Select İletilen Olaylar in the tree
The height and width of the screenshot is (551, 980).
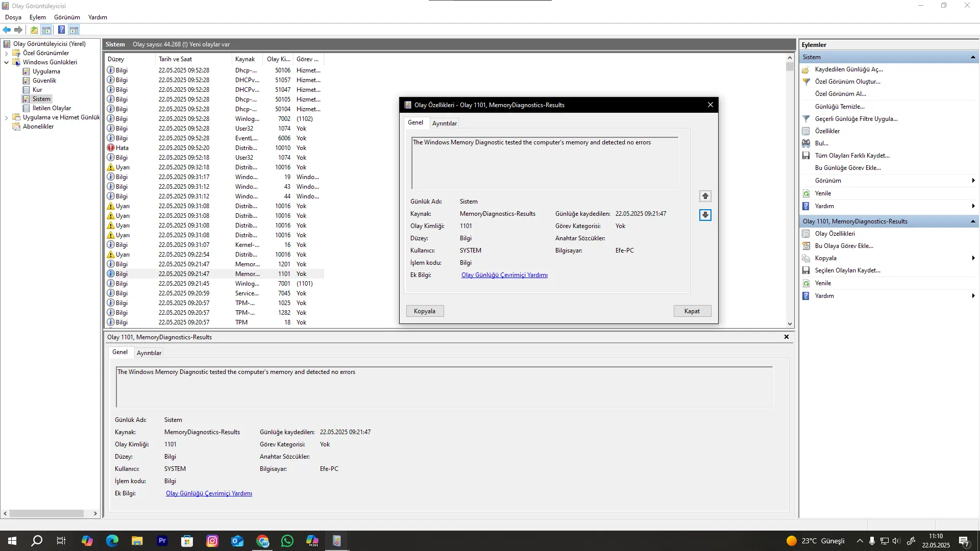(x=52, y=108)
